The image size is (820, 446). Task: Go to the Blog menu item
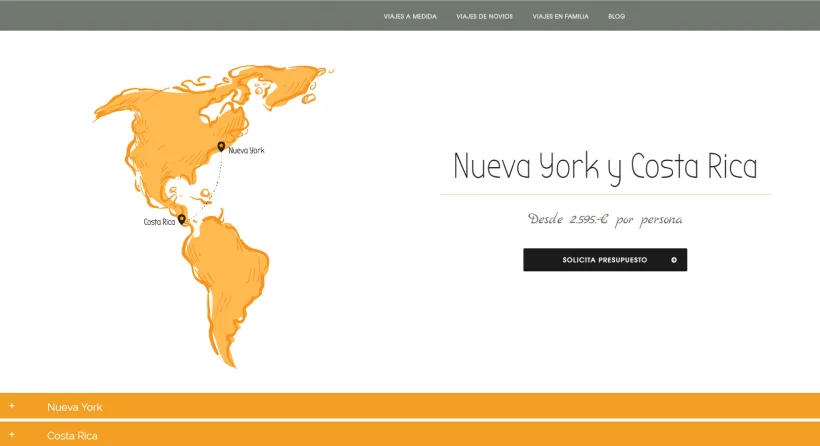click(x=616, y=17)
